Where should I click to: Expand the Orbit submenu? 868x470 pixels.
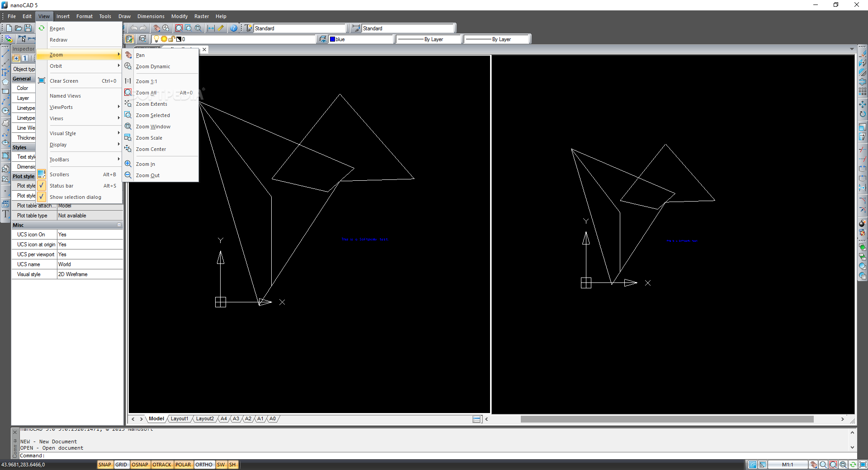pyautogui.click(x=79, y=66)
